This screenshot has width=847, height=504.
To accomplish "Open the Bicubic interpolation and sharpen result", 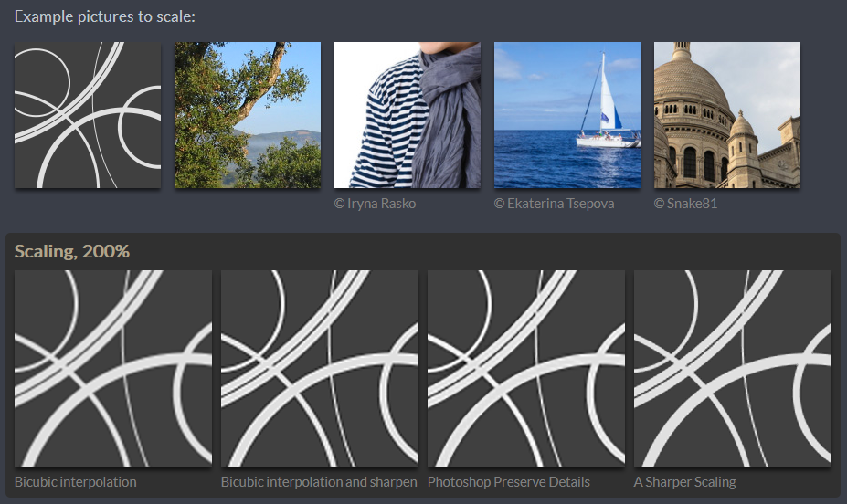I will (x=320, y=369).
